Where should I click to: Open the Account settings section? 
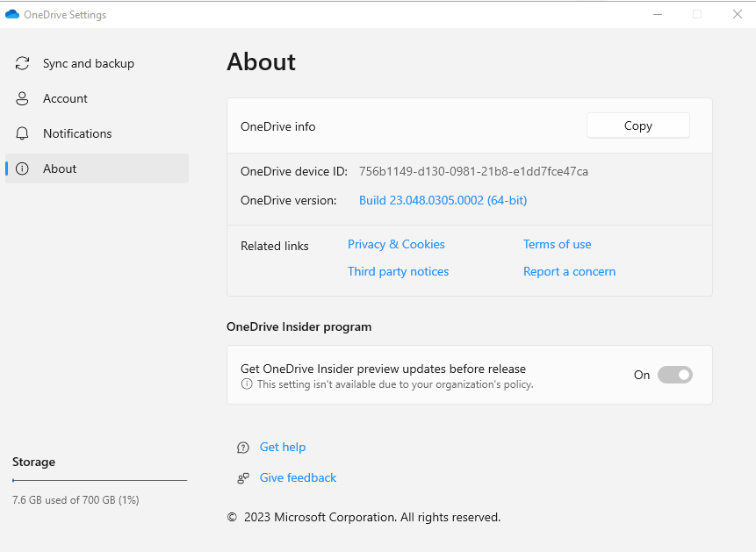pos(97,99)
